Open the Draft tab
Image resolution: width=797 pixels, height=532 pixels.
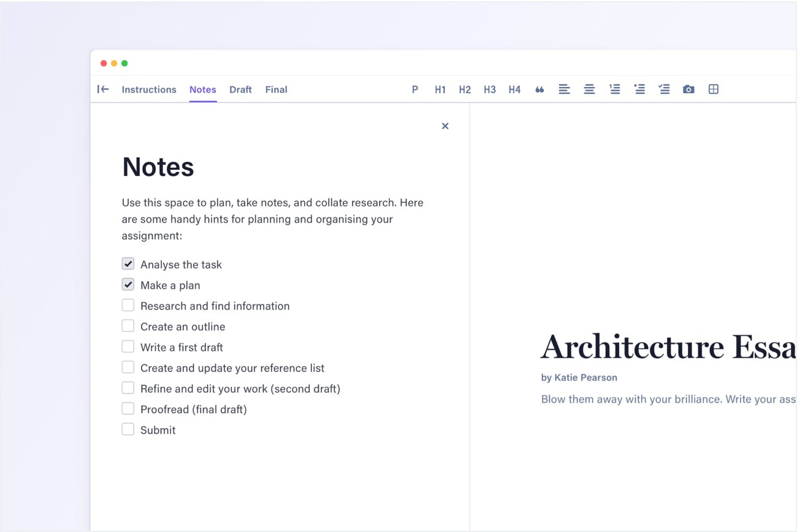[240, 89]
